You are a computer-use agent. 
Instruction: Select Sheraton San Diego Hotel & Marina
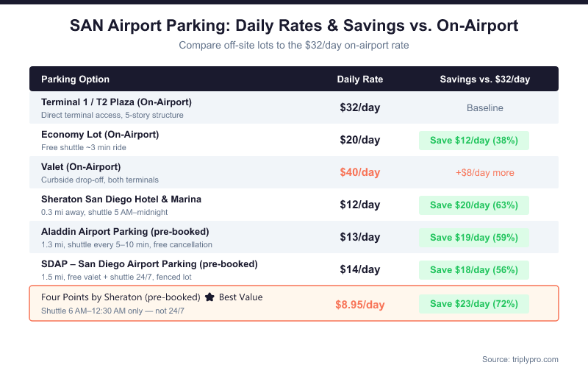(x=121, y=199)
